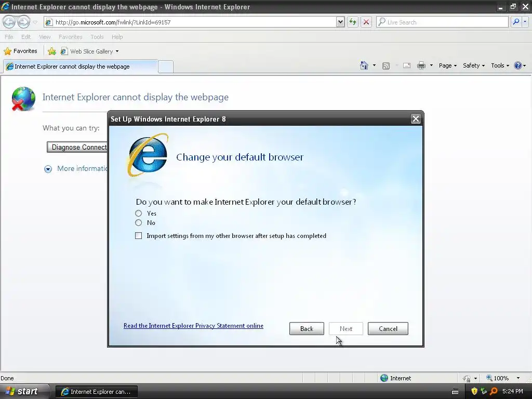Click the Home icon in command bar
Viewport: 532px width, 399px height.
coord(364,65)
